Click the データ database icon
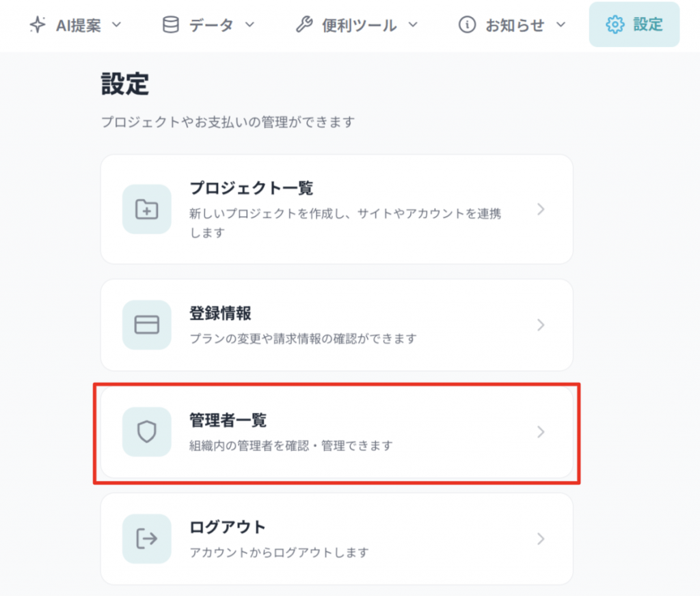 point(170,25)
